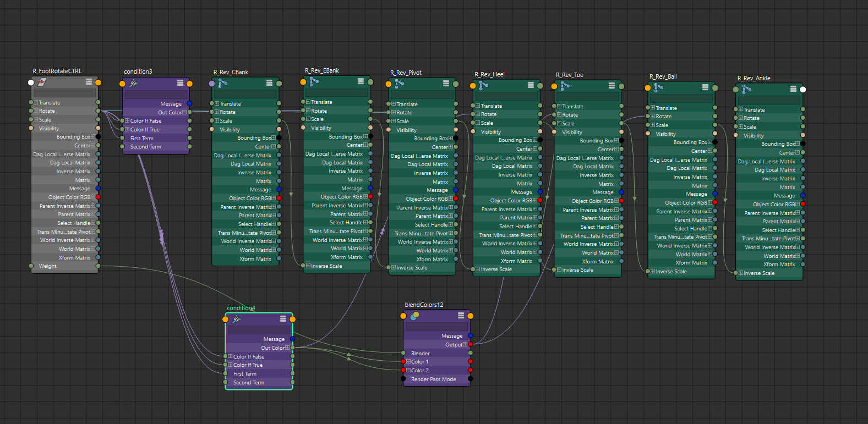Click the R_FootRotateCTRL node's curve icon
The width and height of the screenshot is (868, 424).
(42, 82)
